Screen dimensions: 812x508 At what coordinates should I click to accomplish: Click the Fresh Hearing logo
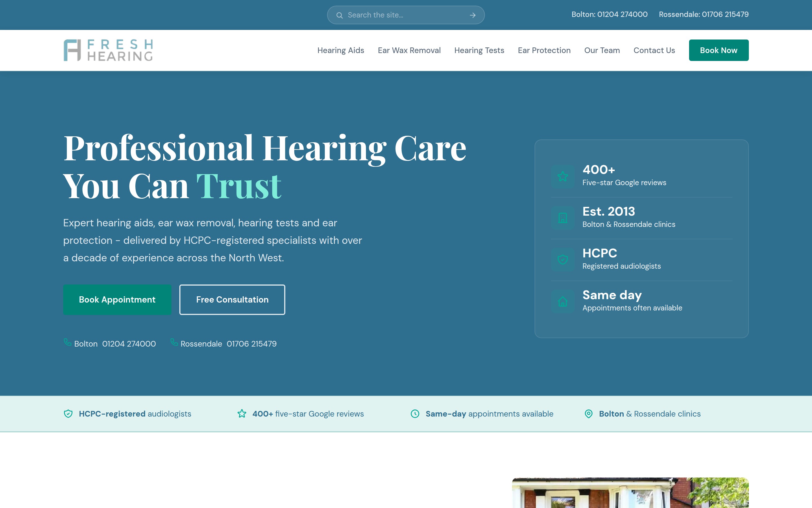click(108, 51)
